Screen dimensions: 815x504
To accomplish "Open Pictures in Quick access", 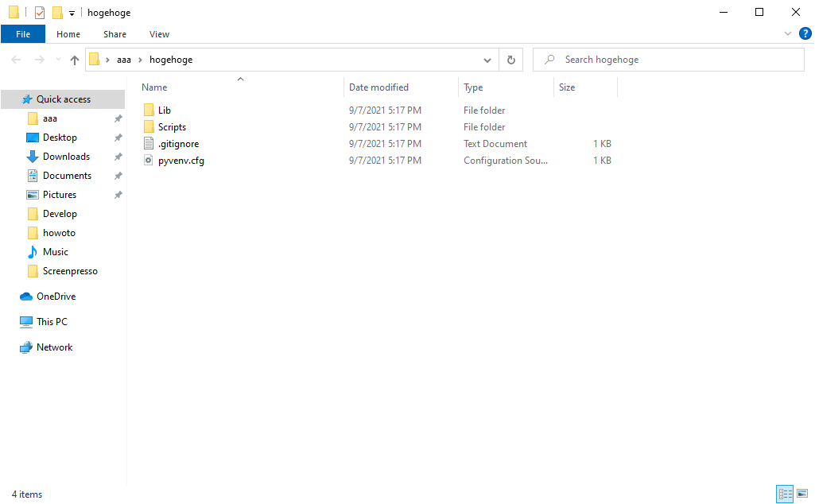I will (60, 195).
